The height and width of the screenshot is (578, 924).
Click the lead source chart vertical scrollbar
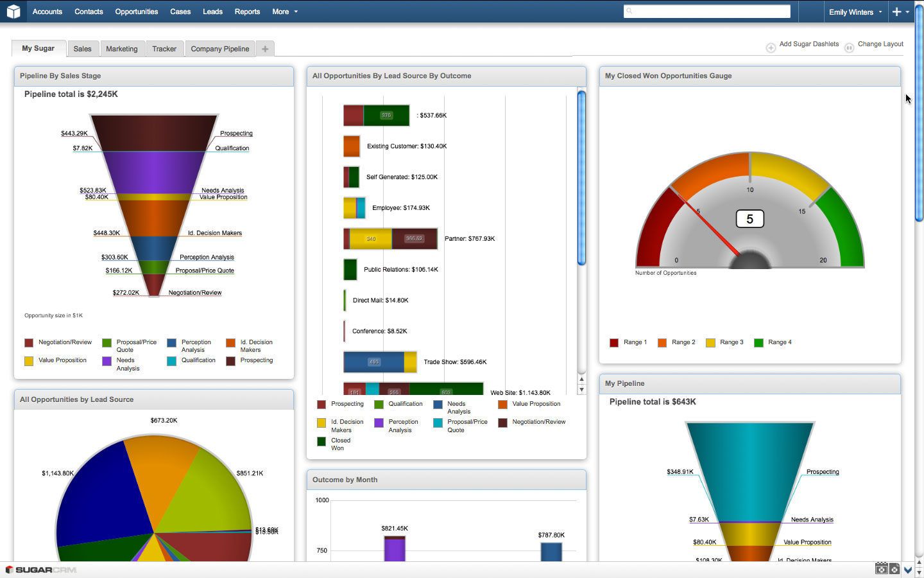click(581, 178)
